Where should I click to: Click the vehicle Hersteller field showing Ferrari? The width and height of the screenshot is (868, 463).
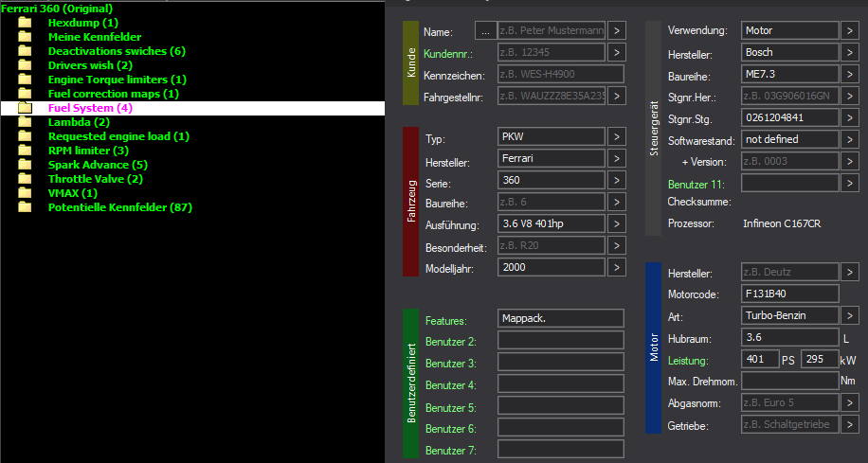(552, 159)
